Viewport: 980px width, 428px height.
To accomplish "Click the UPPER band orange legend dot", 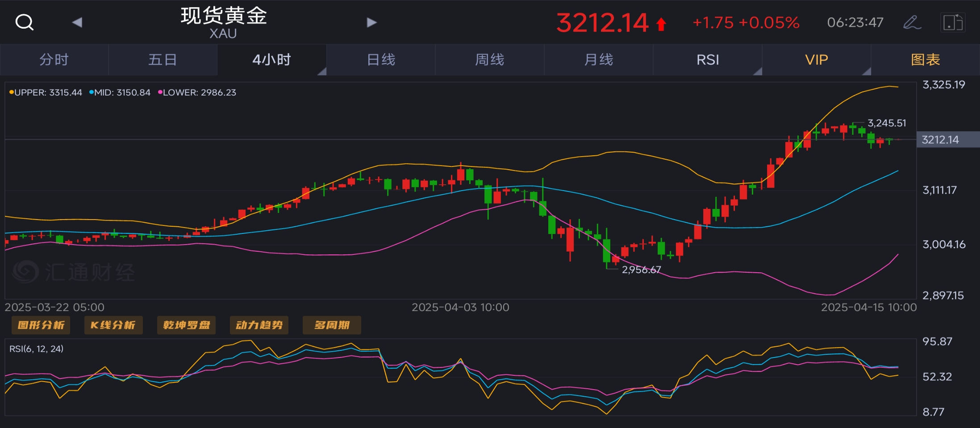I will 12,92.
